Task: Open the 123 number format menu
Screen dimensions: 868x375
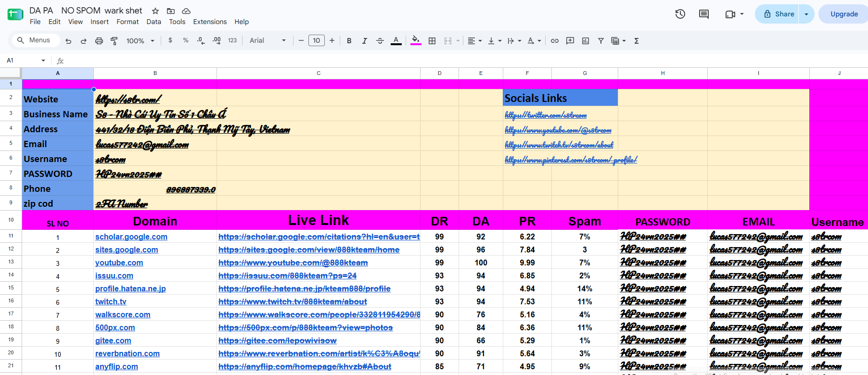Action: [x=232, y=41]
